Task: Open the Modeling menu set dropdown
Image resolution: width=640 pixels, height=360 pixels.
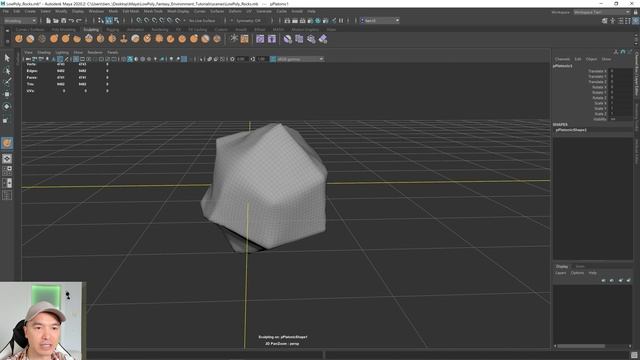Action: (20, 20)
